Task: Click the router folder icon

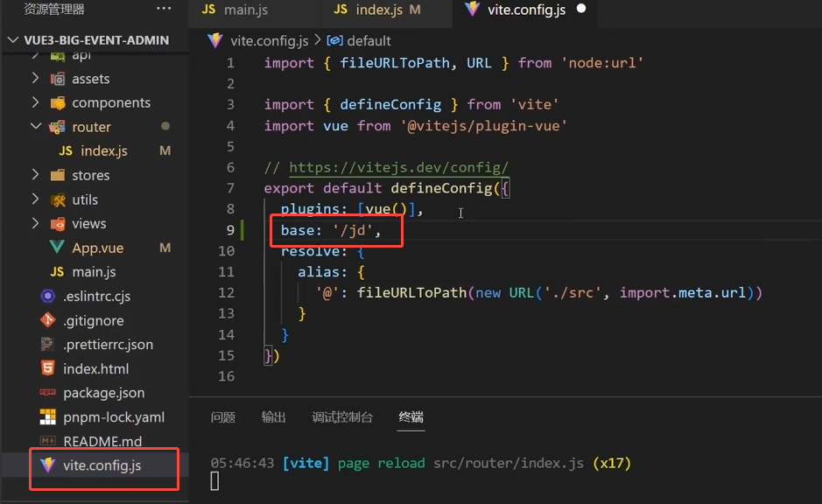Action: coord(57,127)
